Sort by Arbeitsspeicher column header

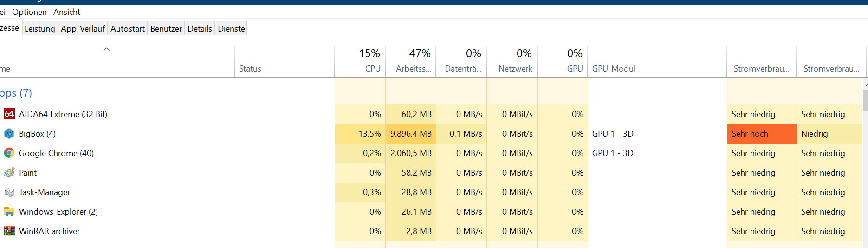(x=413, y=69)
